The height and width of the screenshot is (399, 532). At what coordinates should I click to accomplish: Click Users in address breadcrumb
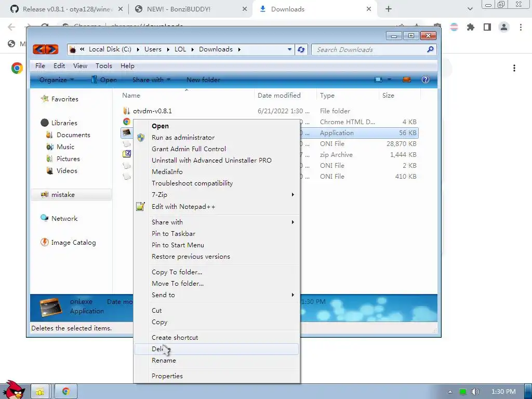(x=153, y=49)
